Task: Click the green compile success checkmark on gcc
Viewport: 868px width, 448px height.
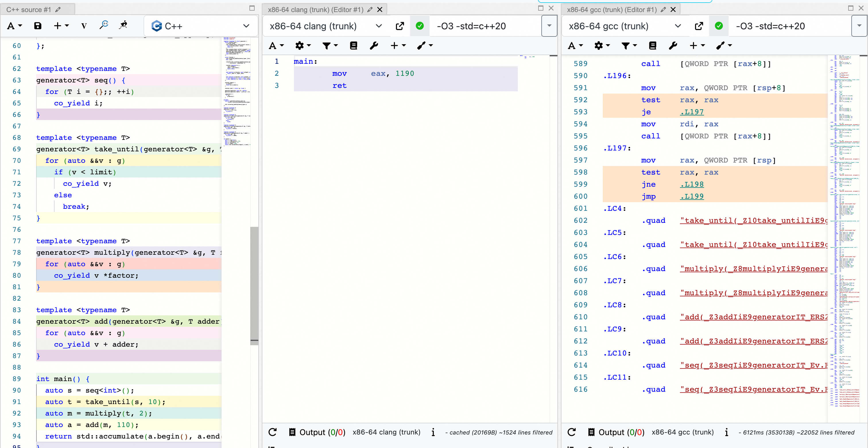Action: click(719, 26)
